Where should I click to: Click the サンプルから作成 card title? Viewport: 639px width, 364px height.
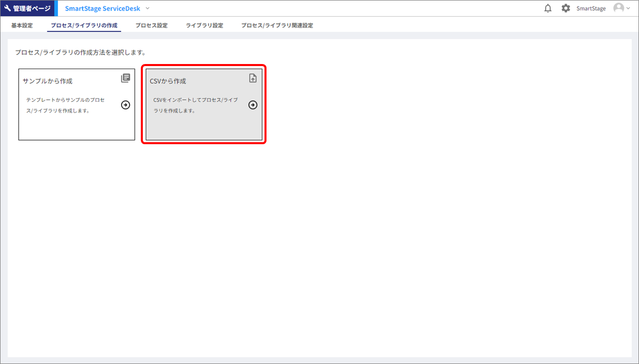pyautogui.click(x=47, y=81)
